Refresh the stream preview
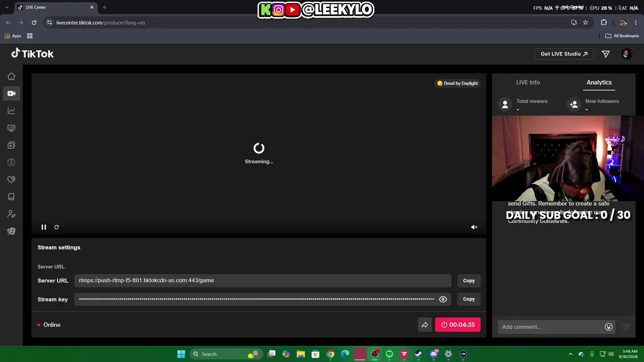 coord(56,227)
